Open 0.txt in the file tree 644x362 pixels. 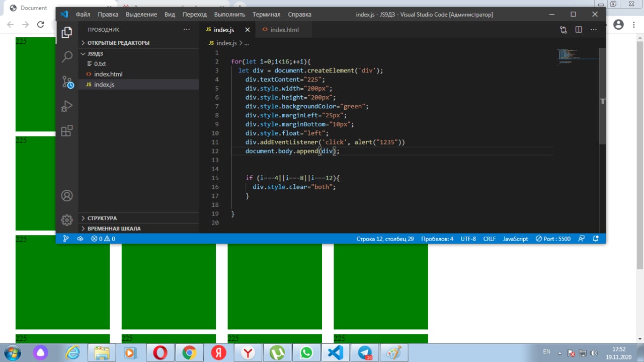(x=138, y=64)
